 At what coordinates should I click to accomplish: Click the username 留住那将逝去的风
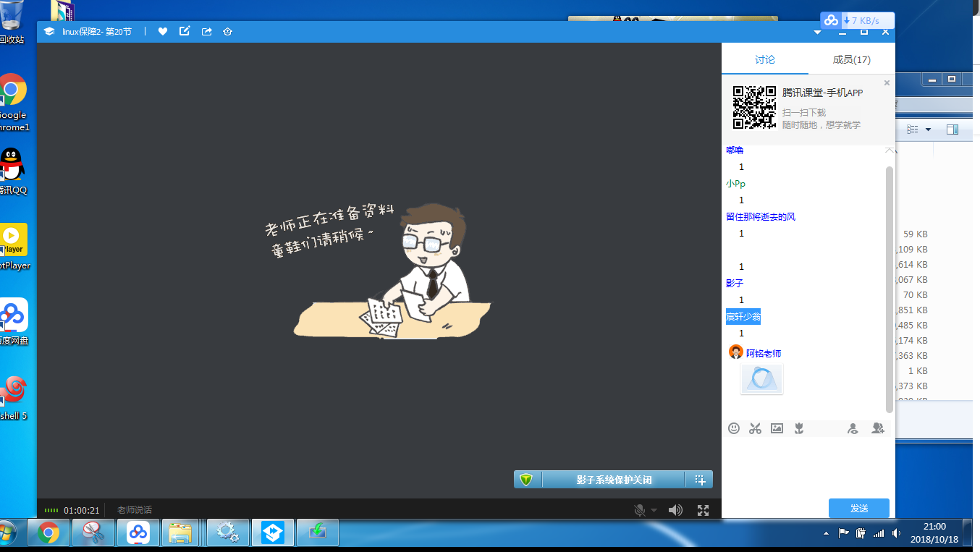761,217
